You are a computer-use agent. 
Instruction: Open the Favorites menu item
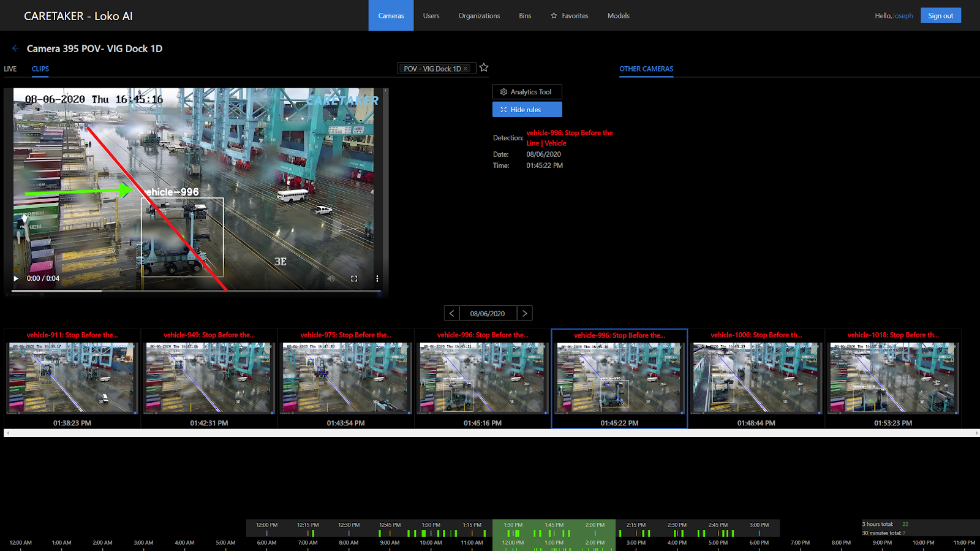coord(569,16)
